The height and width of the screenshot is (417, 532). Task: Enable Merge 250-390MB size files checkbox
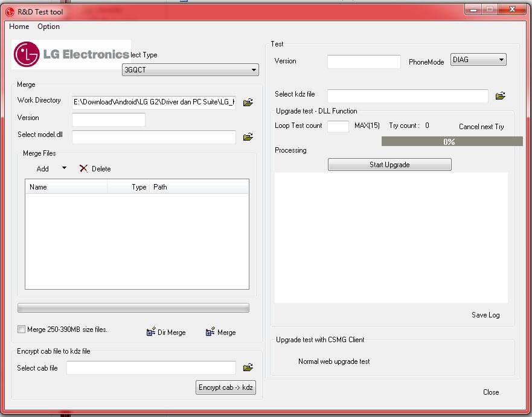coord(21,329)
